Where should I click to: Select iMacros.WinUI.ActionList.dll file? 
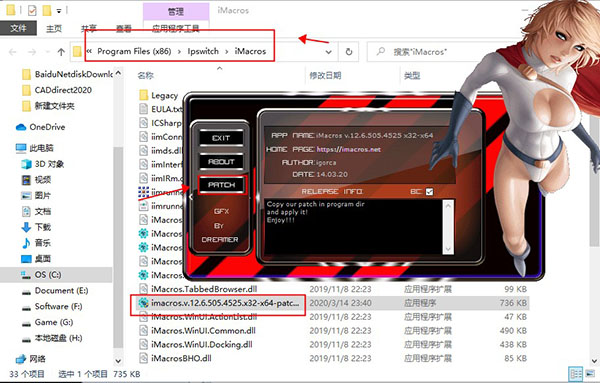198,317
